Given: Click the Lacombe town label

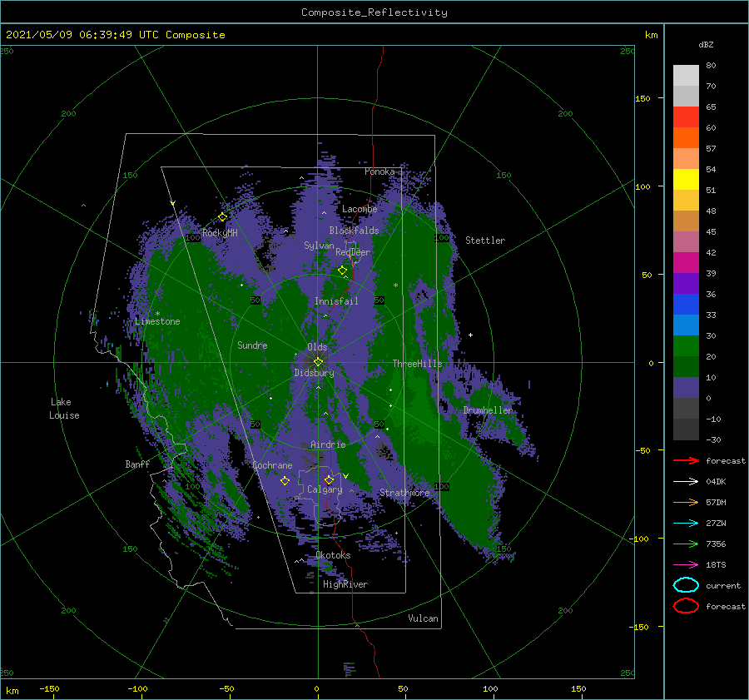Looking at the screenshot, I should pos(360,209).
